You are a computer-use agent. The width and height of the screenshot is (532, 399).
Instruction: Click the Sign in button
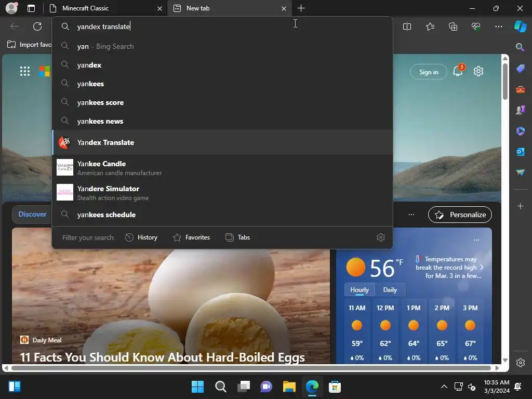click(428, 72)
